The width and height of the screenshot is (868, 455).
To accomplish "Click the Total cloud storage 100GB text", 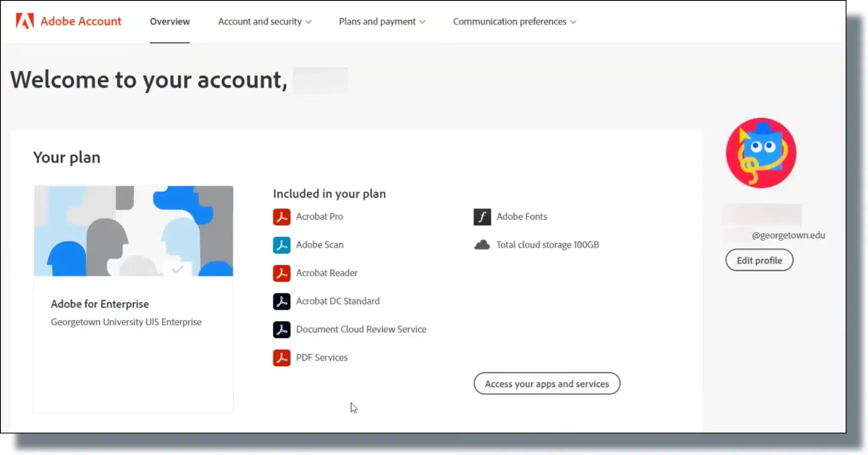I will (547, 245).
